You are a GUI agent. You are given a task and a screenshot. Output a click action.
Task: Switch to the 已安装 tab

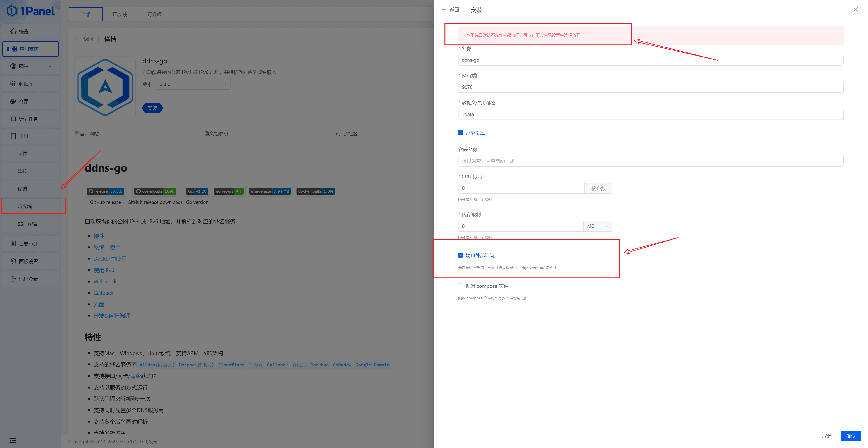[120, 14]
